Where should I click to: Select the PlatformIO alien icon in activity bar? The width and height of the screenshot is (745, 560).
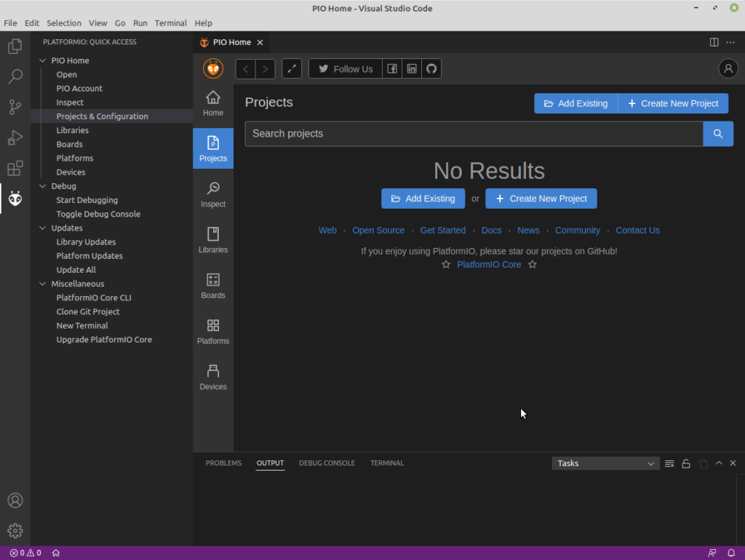[15, 199]
